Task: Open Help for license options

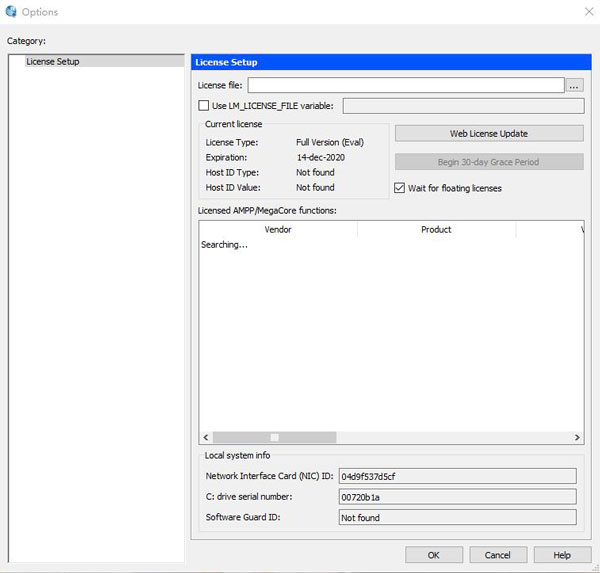Action: (562, 555)
